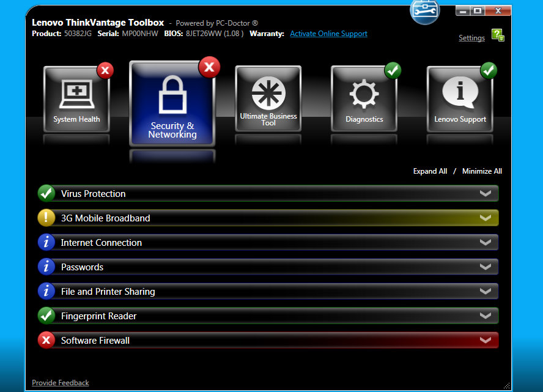Viewport: 543px width, 392px height.
Task: Expand File and Printer Sharing chevron
Action: pyautogui.click(x=486, y=291)
